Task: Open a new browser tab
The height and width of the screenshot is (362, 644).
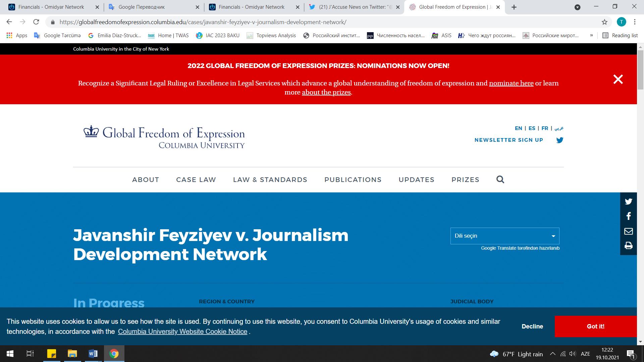Action: tap(514, 7)
